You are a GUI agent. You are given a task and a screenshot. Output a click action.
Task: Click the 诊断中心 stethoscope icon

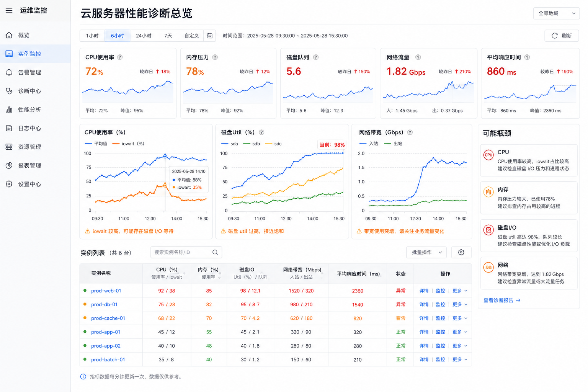click(x=9, y=91)
